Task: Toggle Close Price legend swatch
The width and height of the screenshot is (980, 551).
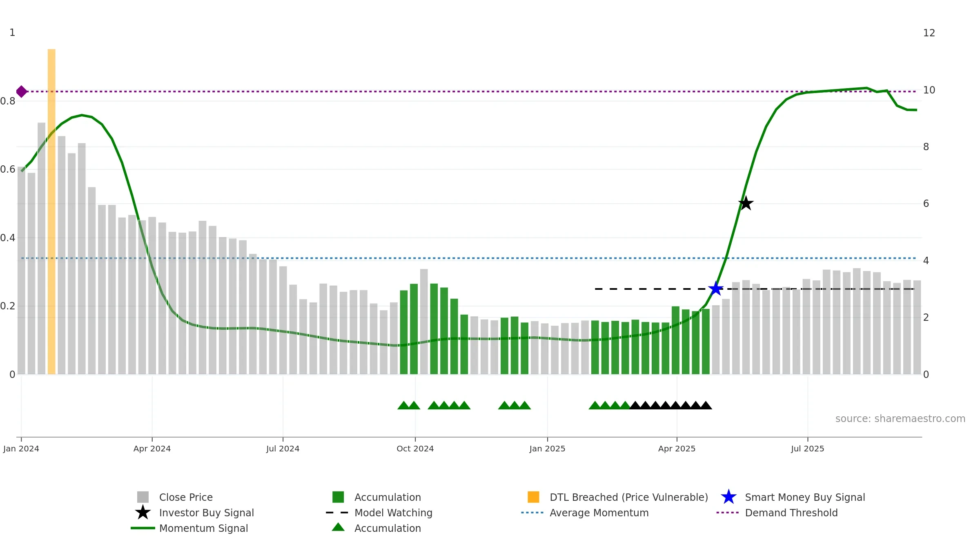Action: [x=143, y=497]
